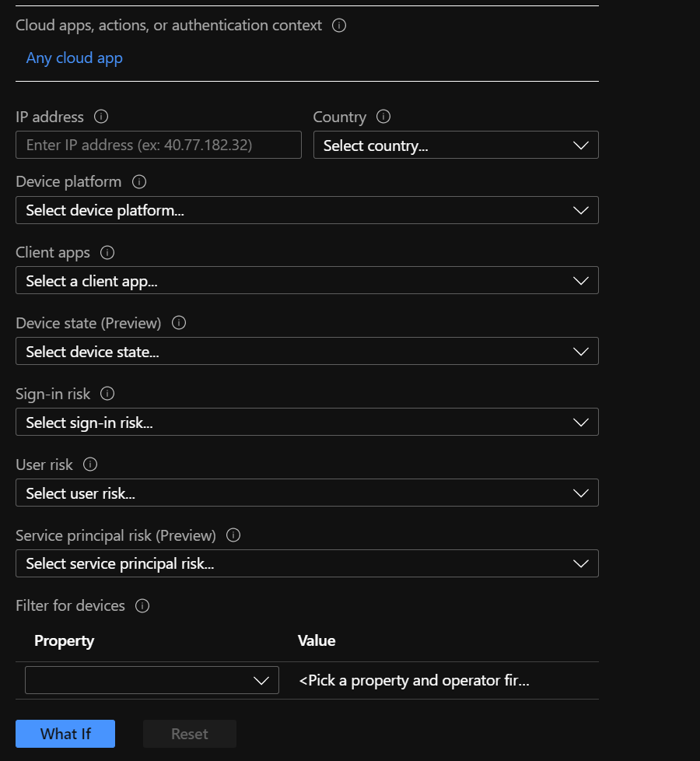The width and height of the screenshot is (700, 761).
Task: Click the IP address info icon
Action: tap(100, 117)
